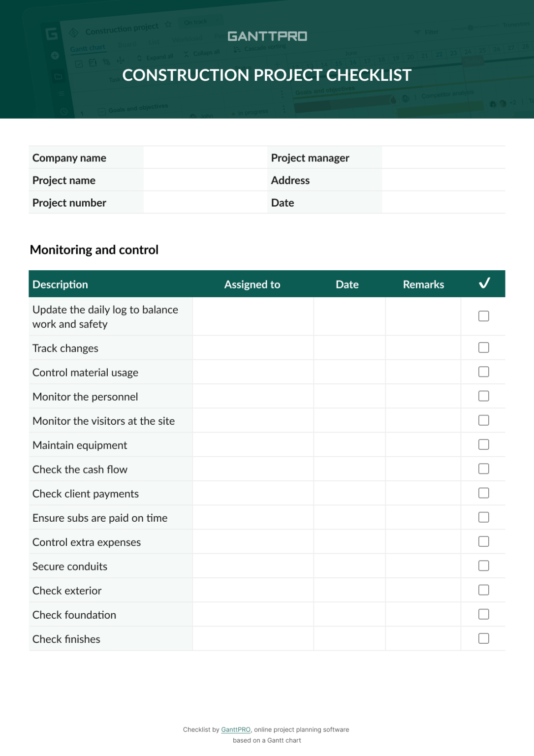This screenshot has height=756, width=534.
Task: Check the box for Track changes
Action: click(483, 347)
